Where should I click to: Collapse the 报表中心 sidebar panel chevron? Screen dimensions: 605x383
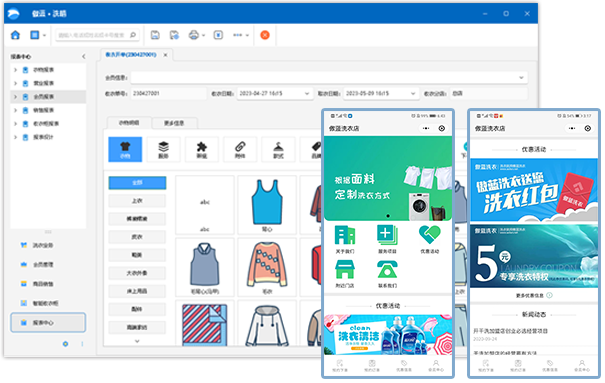point(84,57)
